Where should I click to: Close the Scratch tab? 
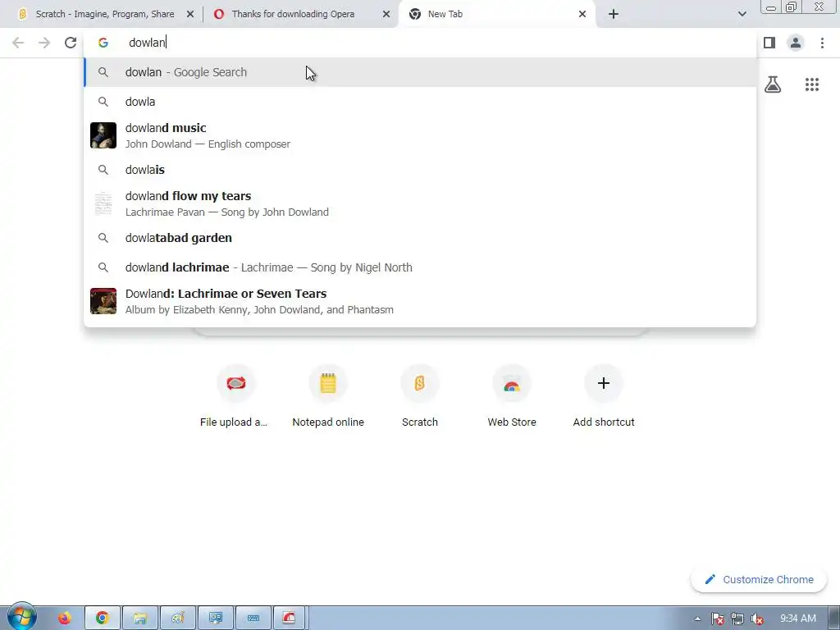[190, 15]
